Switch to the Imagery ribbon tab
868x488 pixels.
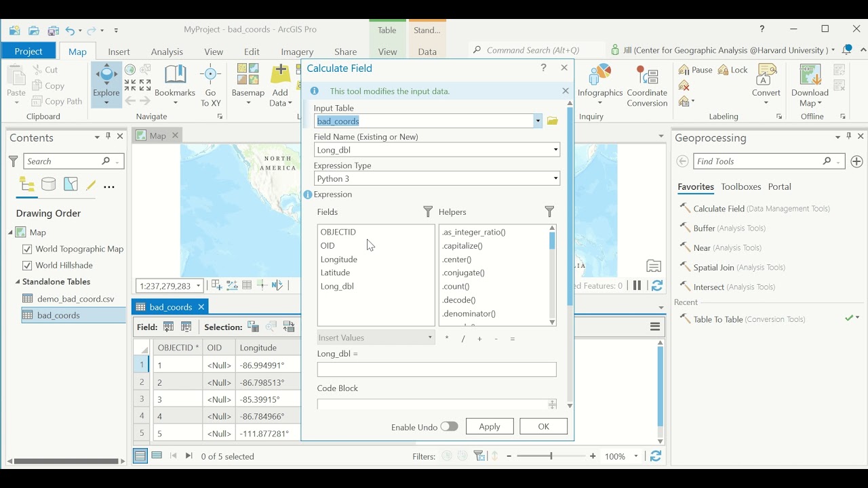click(x=297, y=52)
